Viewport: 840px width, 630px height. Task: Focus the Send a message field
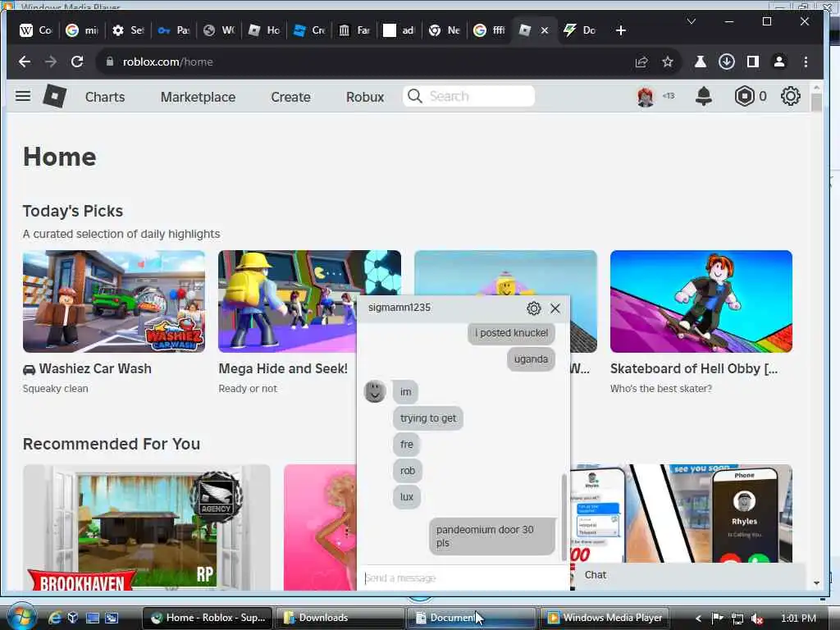tap(463, 578)
